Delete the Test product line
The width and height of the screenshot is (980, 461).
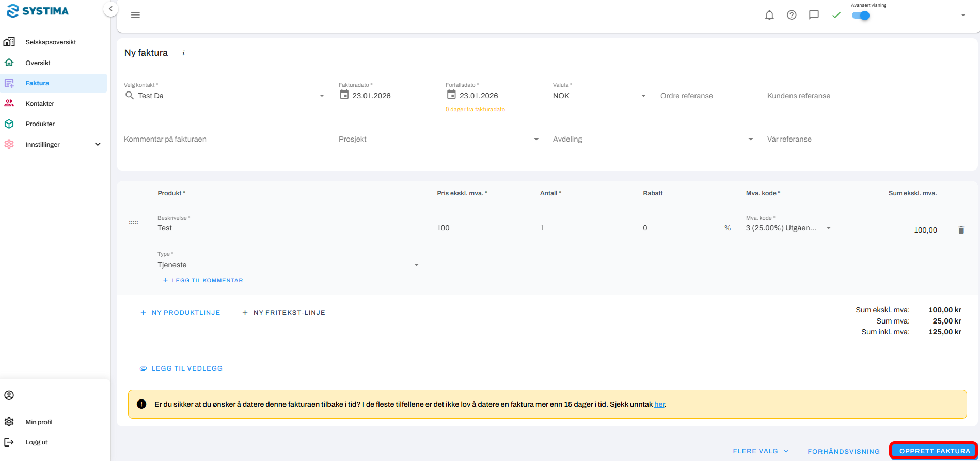pos(961,230)
